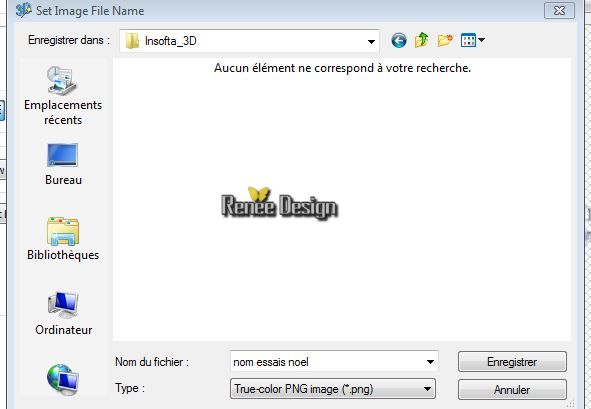Click the Enregistrer button
Image resolution: width=591 pixels, height=409 pixels.
point(512,362)
